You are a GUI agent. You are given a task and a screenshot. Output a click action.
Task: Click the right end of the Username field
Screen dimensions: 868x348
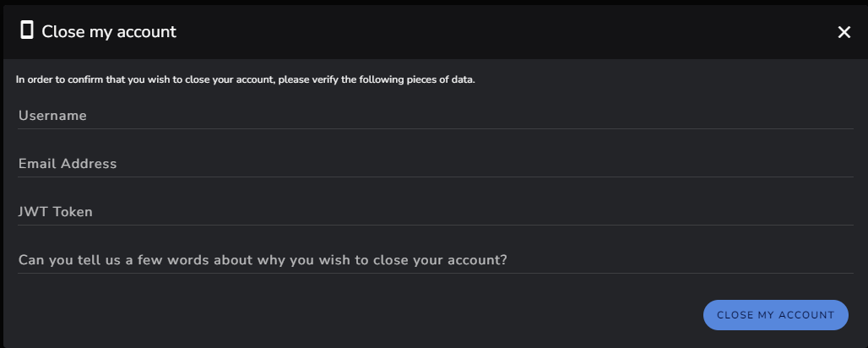[830, 116]
